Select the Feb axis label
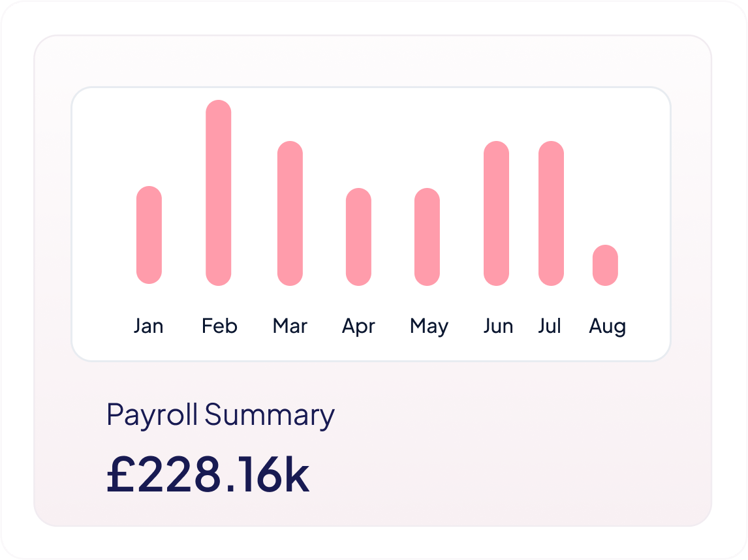748x560 pixels. pyautogui.click(x=219, y=326)
